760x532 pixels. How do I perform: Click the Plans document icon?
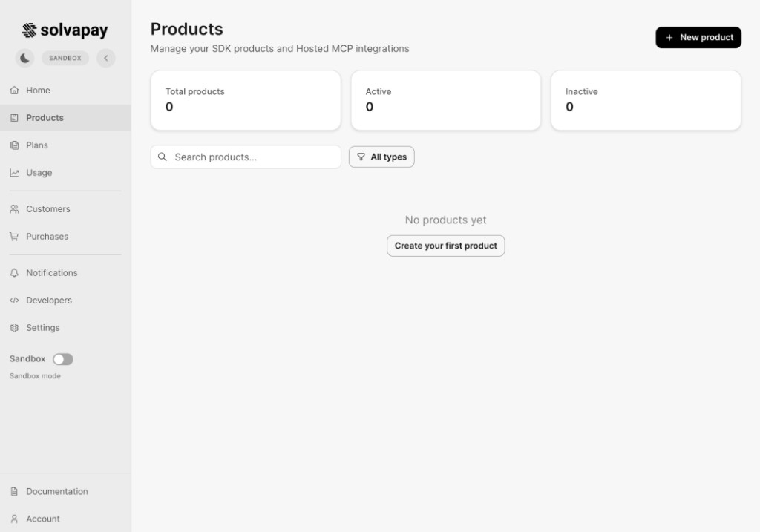pos(15,145)
